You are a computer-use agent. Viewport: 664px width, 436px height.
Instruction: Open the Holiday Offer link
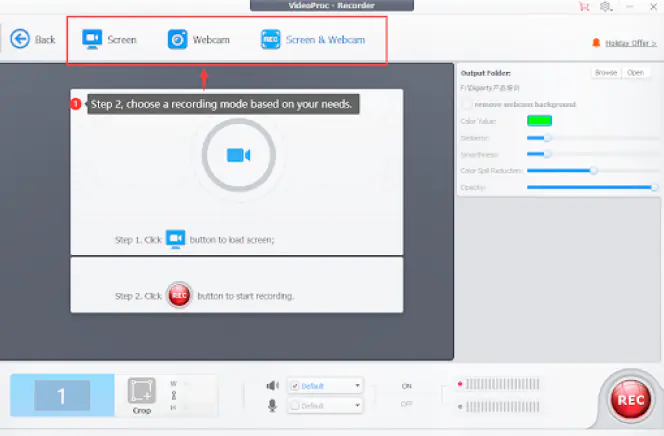point(631,43)
